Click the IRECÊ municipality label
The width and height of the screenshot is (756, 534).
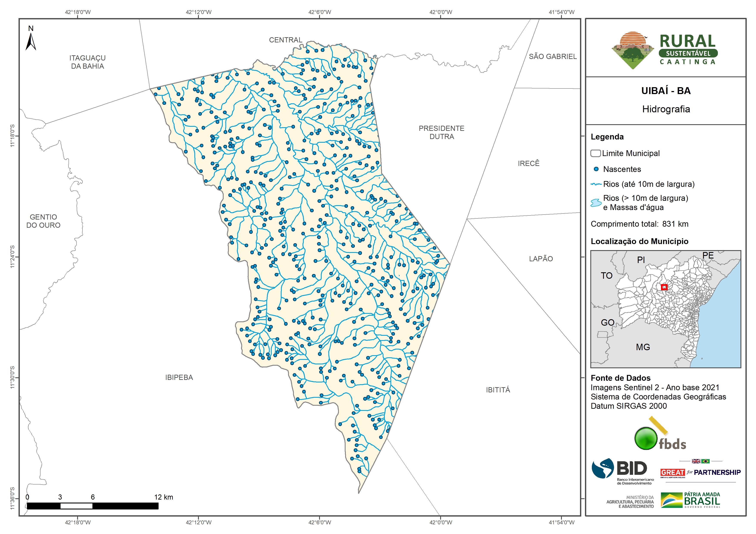pos(528,164)
